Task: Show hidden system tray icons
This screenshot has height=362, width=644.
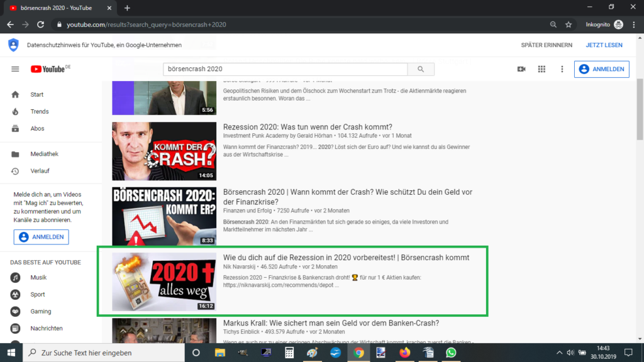Action: [x=559, y=353]
